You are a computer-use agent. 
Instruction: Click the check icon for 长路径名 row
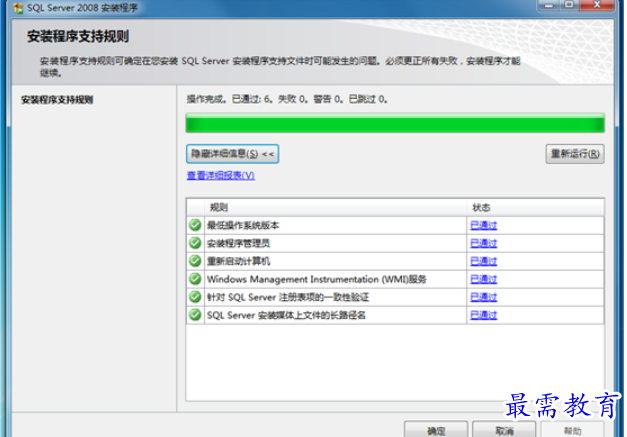(195, 315)
